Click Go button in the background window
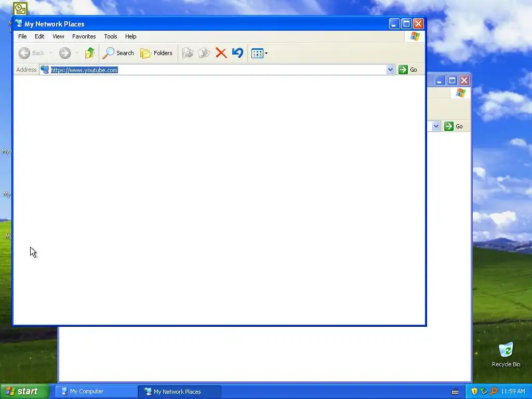 point(454,126)
